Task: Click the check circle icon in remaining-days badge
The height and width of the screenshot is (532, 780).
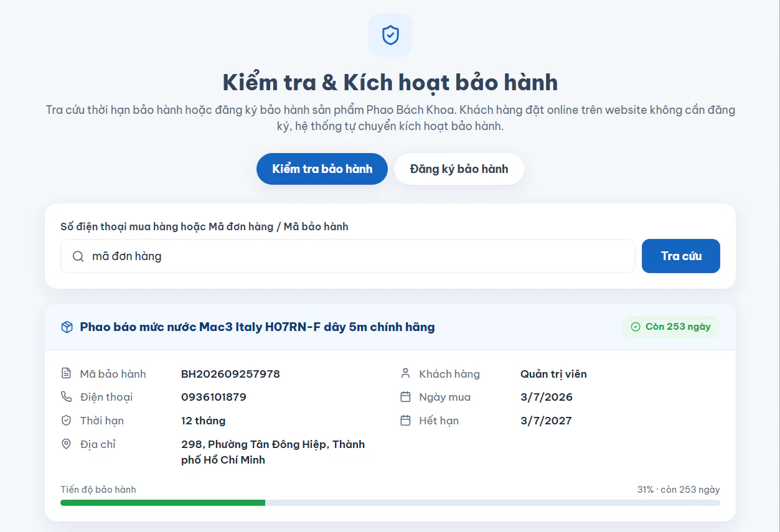Action: (x=636, y=327)
